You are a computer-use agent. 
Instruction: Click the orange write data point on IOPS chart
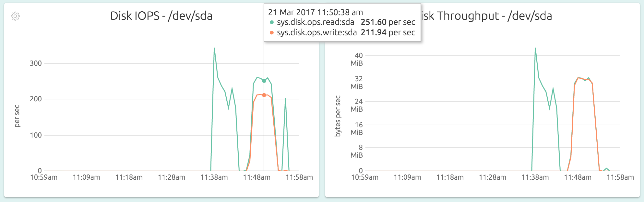click(264, 95)
